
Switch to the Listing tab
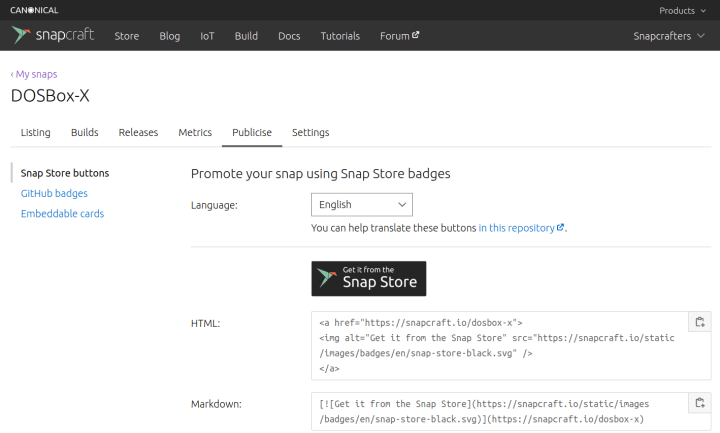click(35, 132)
